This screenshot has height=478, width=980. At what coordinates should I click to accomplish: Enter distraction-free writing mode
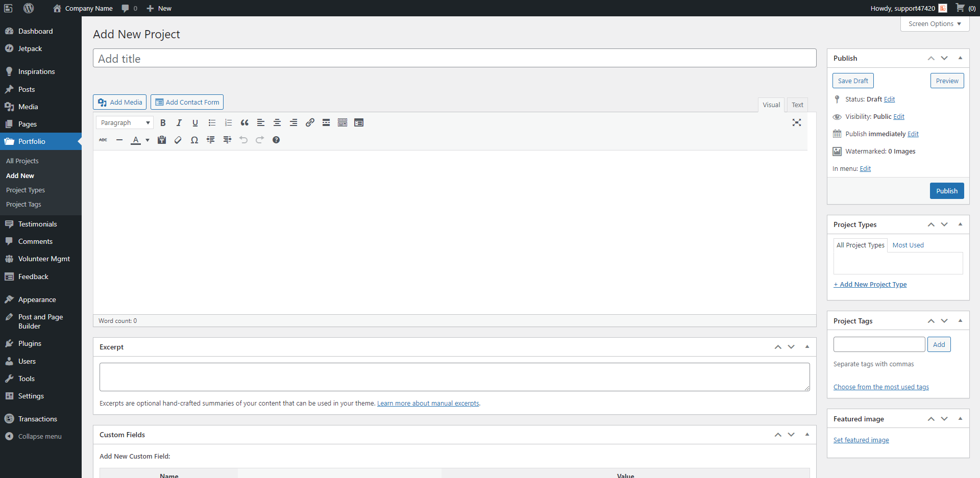click(x=797, y=122)
